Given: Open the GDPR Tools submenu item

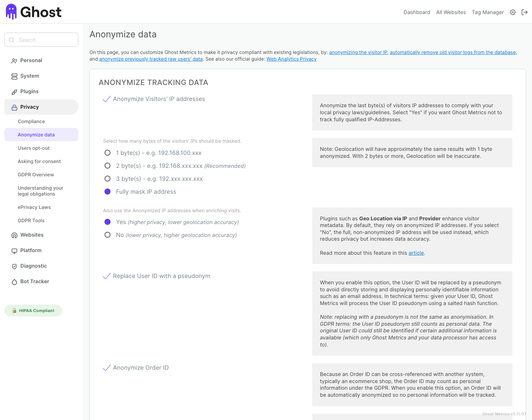Looking at the screenshot, I should 41,220.
